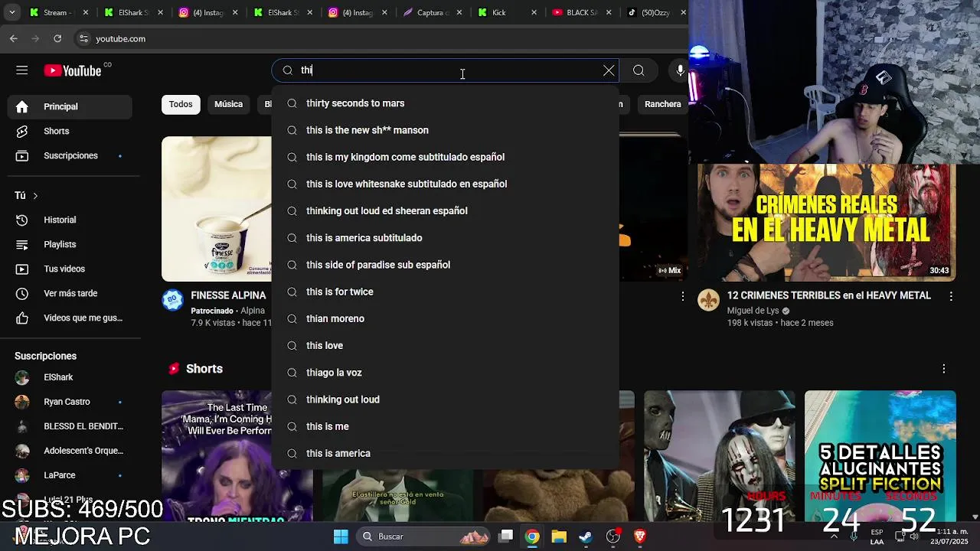980x551 pixels.
Task: Switch to the Captura browser tab
Action: click(433, 12)
